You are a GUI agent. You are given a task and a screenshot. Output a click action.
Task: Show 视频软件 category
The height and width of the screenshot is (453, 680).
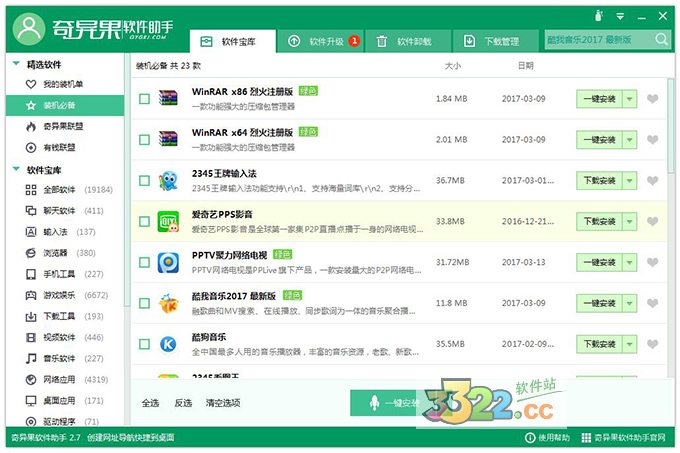pyautogui.click(x=65, y=337)
